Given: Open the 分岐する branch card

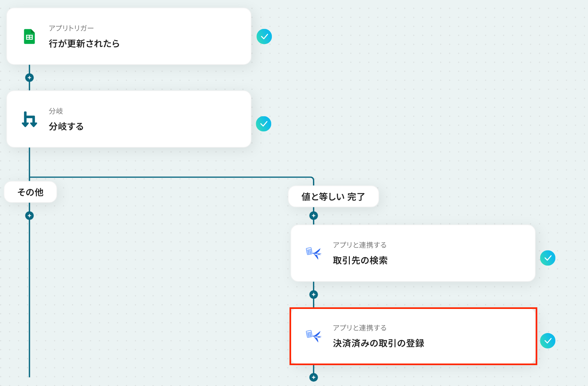Looking at the screenshot, I should 129,119.
